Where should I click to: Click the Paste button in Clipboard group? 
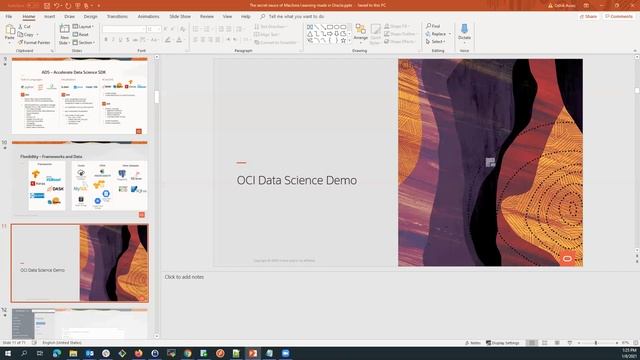pos(9,33)
